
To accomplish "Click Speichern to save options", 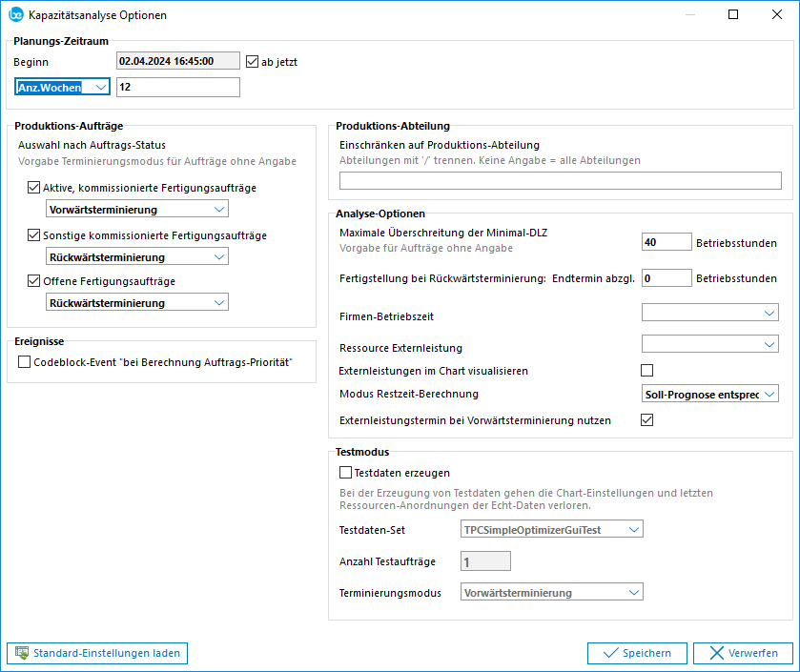I will point(636,653).
